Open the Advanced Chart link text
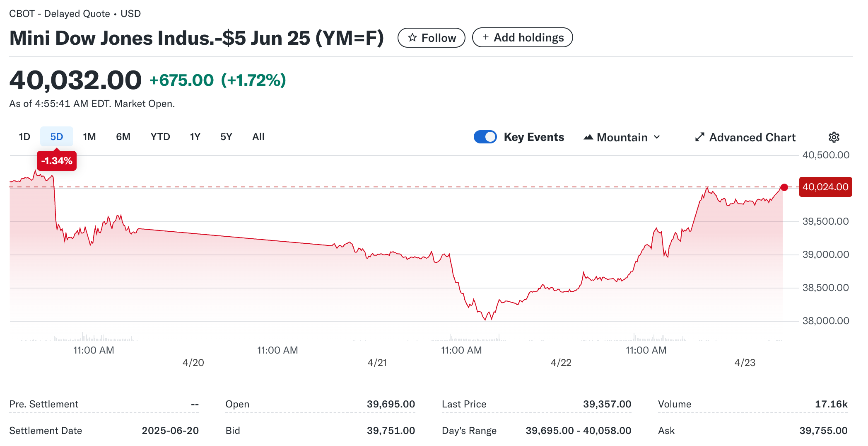This screenshot has height=446, width=868. pyautogui.click(x=752, y=137)
